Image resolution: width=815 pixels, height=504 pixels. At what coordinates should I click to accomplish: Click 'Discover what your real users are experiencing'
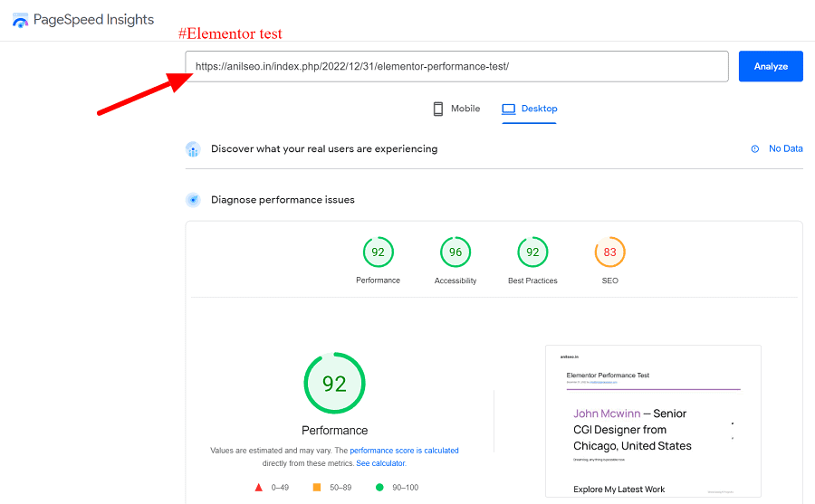[x=324, y=148]
